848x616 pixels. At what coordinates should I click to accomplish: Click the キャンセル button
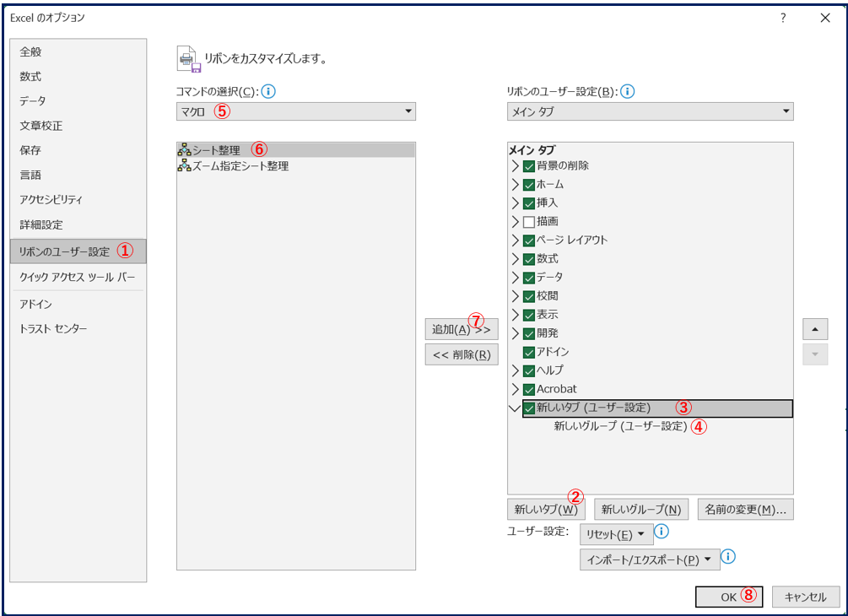pos(805,597)
